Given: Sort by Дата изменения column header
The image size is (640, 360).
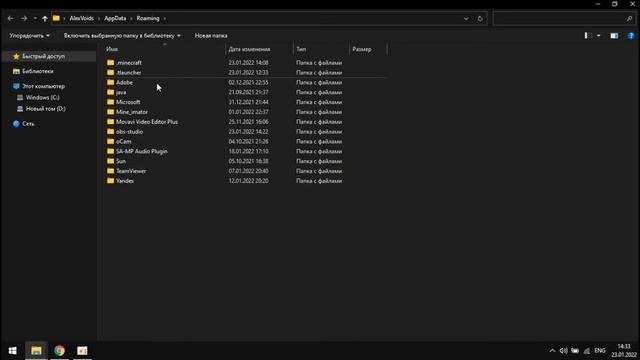Looking at the screenshot, I should coord(249,49).
